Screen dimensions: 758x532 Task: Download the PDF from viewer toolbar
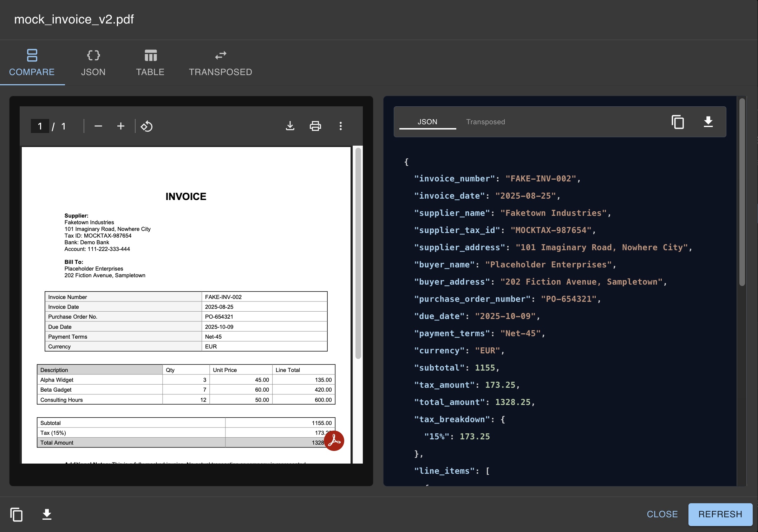(290, 126)
